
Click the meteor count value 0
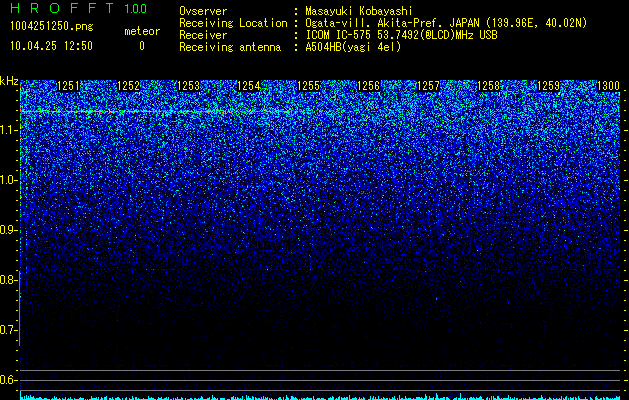(x=142, y=46)
